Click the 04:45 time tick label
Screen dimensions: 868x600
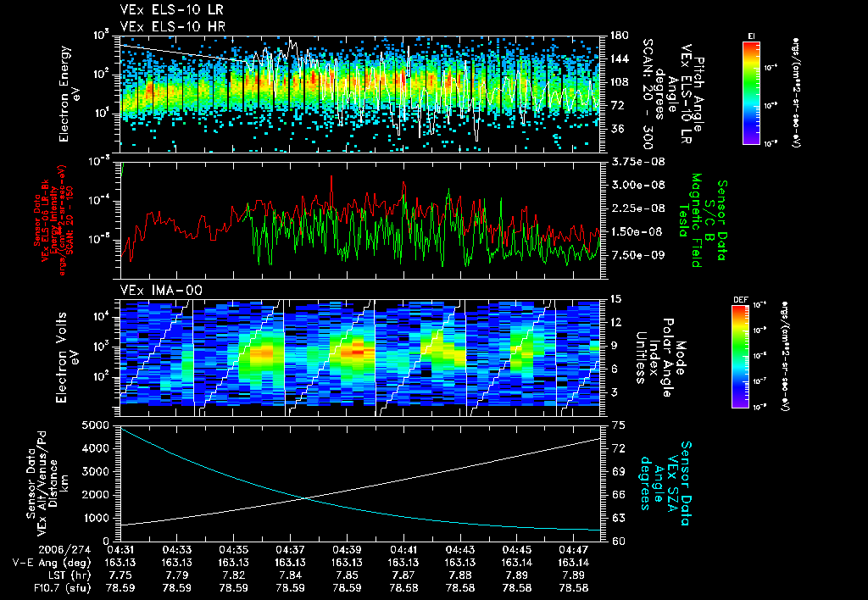pos(517,552)
